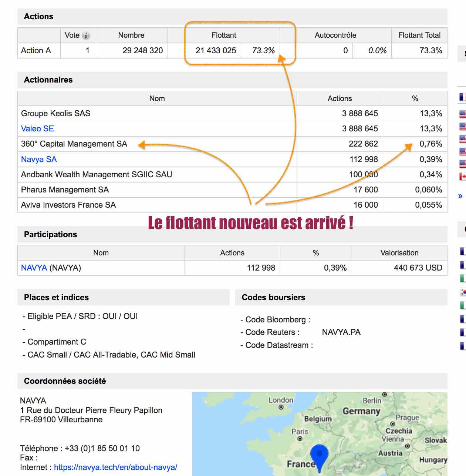Click the 222 862 shares value
The height and width of the screenshot is (476, 466).
(363, 144)
